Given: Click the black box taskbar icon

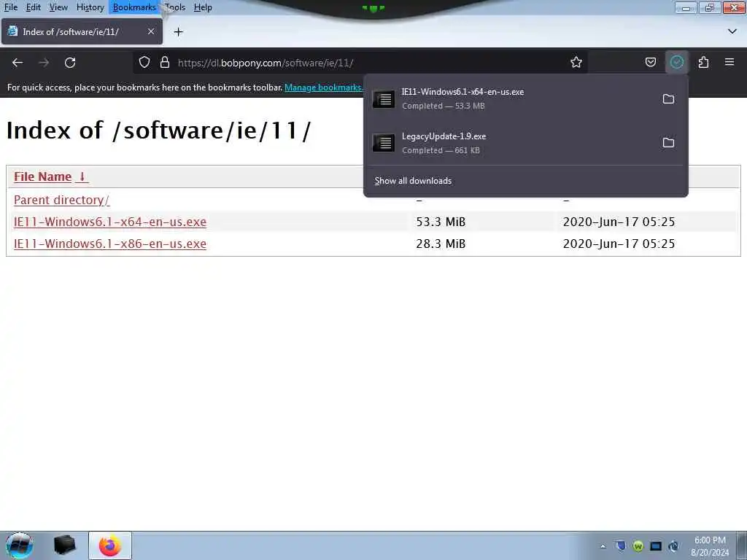Looking at the screenshot, I should (x=64, y=545).
